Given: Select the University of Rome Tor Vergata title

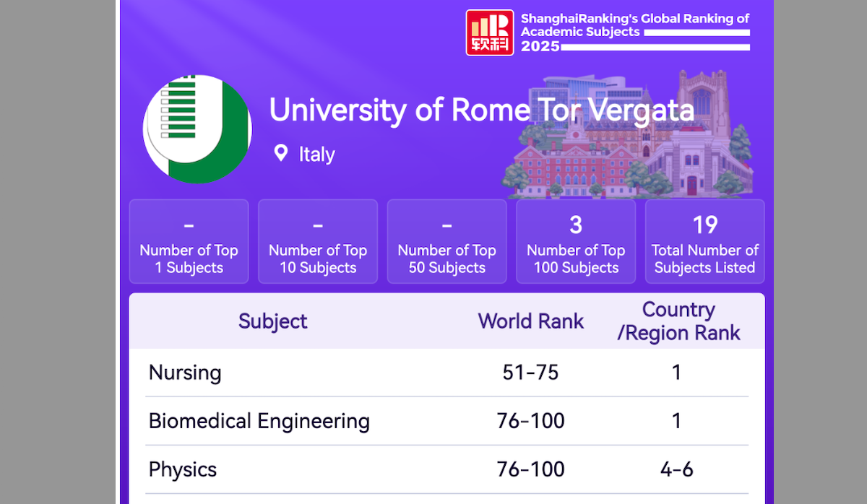Looking at the screenshot, I should click(x=481, y=110).
